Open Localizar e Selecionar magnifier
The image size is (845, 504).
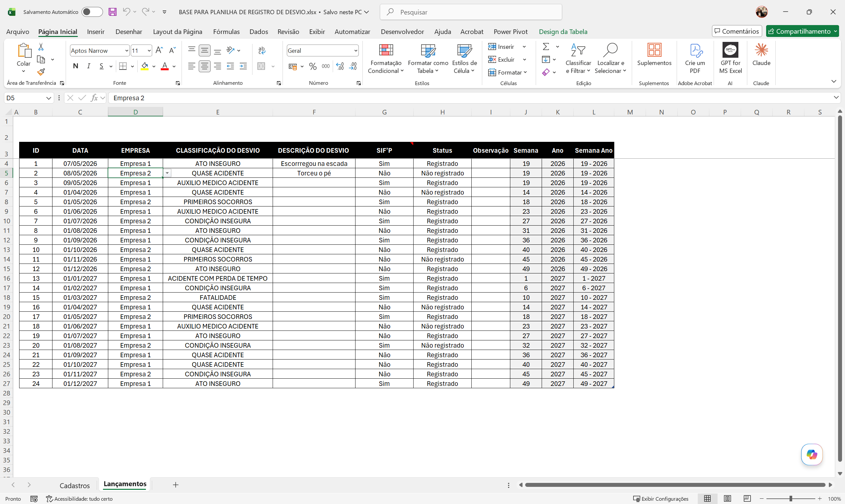click(x=610, y=58)
